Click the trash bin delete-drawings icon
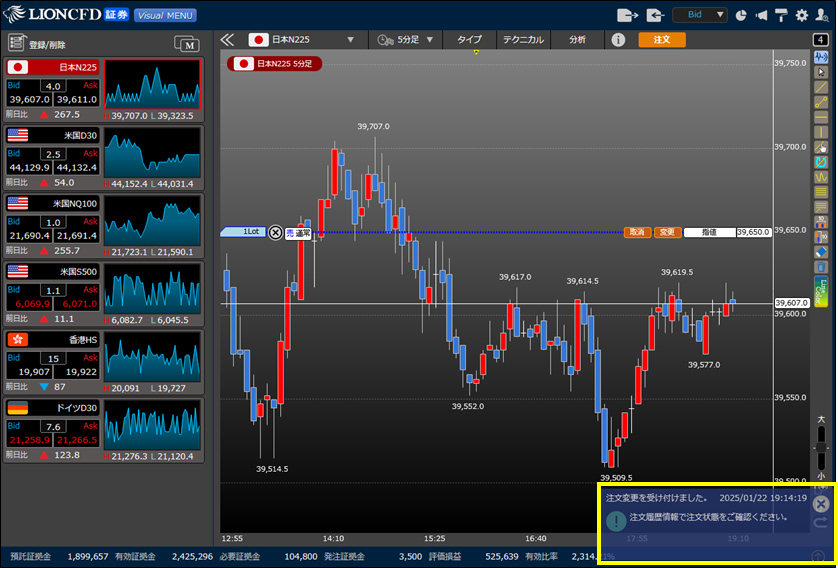The image size is (838, 568). [x=821, y=267]
